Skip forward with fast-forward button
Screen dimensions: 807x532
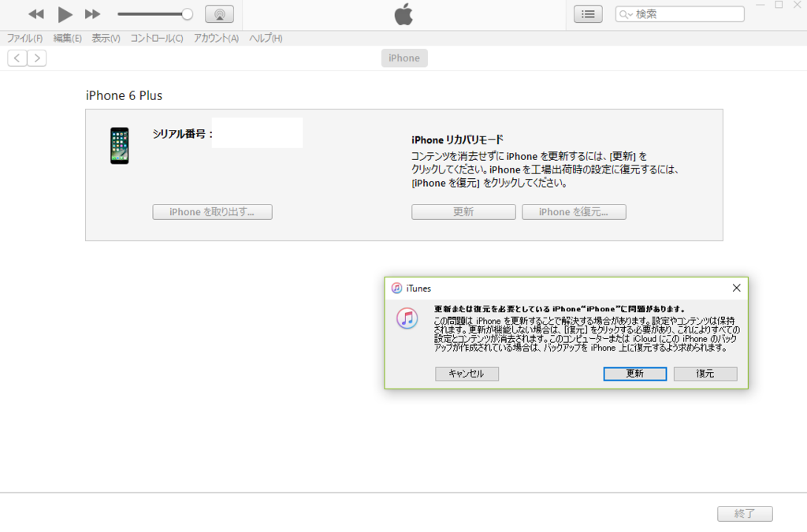point(93,14)
